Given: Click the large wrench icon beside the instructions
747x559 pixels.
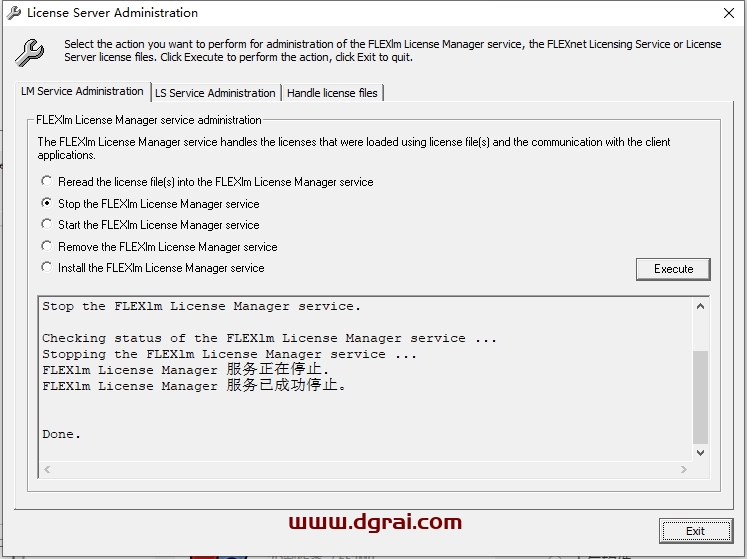Looking at the screenshot, I should 30,52.
